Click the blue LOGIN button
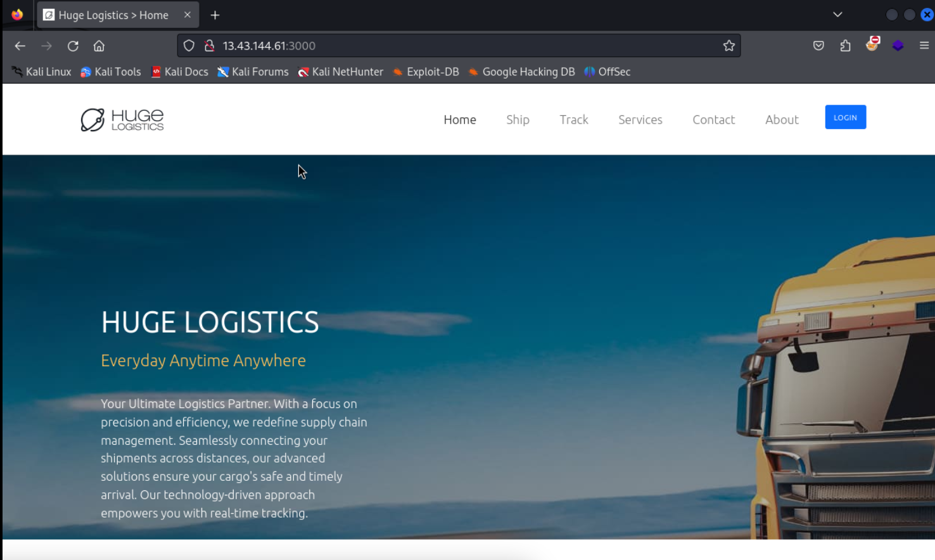 click(845, 117)
